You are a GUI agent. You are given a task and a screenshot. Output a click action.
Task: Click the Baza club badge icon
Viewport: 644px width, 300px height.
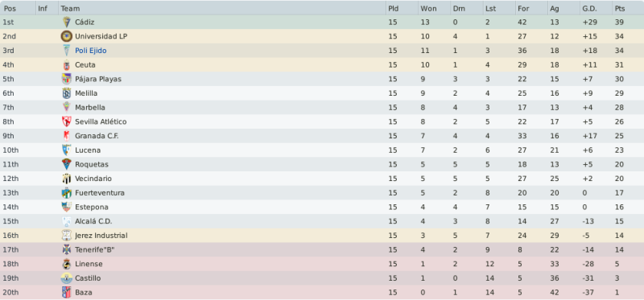click(66, 292)
